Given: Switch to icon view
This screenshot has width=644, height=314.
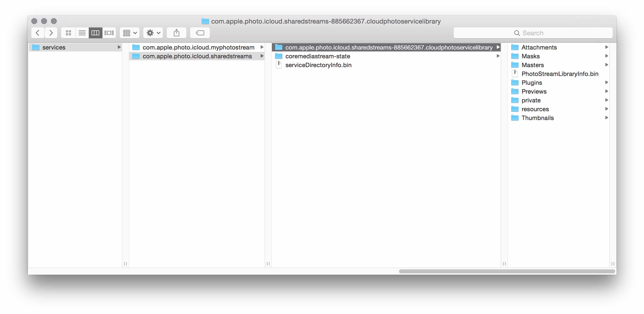Looking at the screenshot, I should 68,33.
